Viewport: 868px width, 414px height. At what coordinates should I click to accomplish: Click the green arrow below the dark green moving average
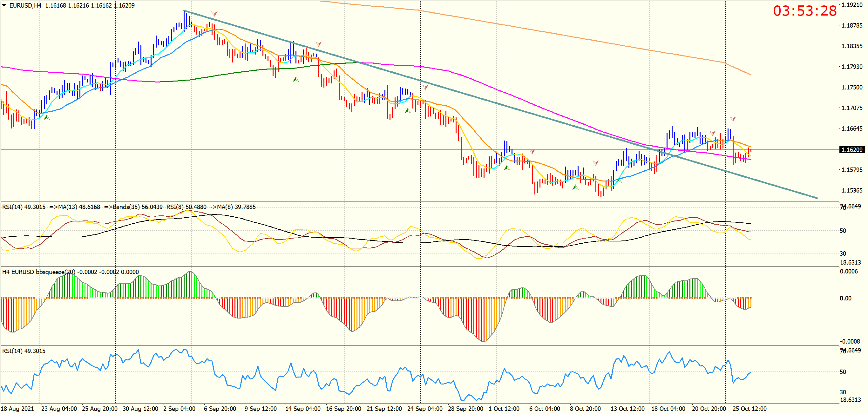[295, 79]
